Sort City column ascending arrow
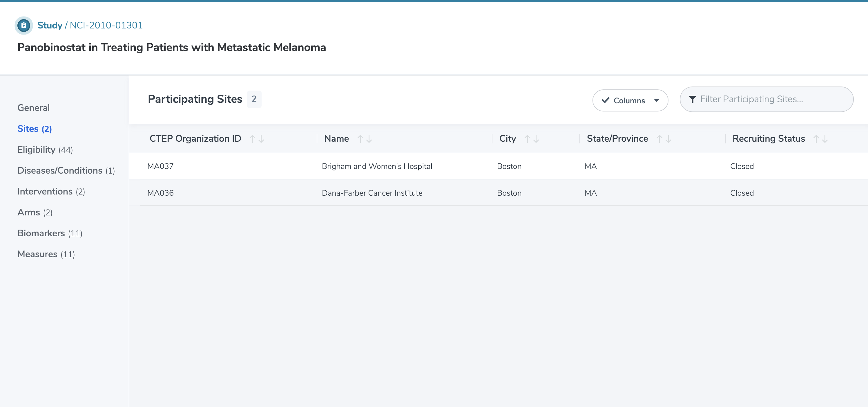 point(527,138)
